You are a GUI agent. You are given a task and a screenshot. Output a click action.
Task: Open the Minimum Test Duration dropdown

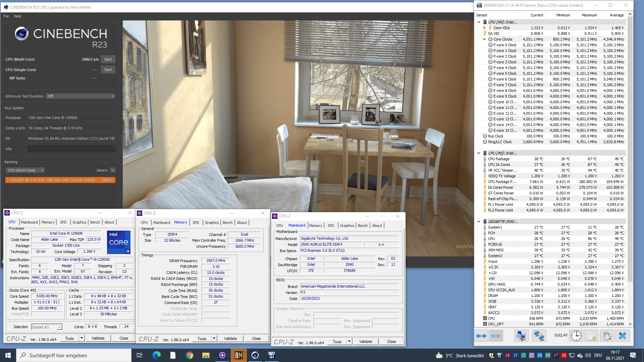[x=80, y=96]
